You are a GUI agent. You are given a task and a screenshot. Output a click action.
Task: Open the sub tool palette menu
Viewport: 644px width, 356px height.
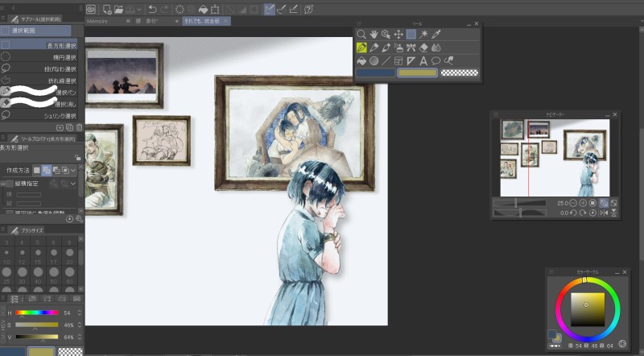[3, 19]
